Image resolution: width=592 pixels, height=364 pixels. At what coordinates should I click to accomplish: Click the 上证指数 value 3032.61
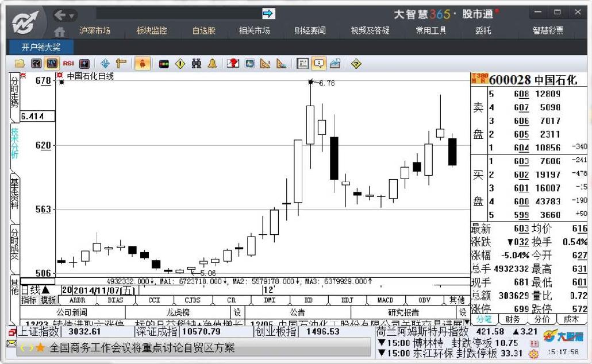point(84,332)
